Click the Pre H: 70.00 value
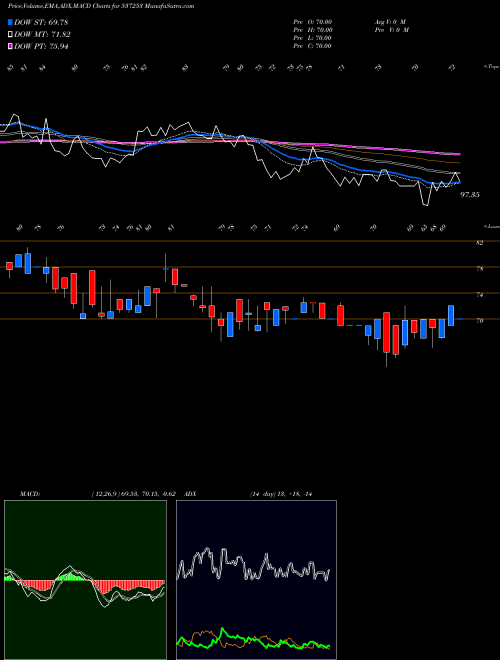The image size is (500, 660). (x=313, y=30)
